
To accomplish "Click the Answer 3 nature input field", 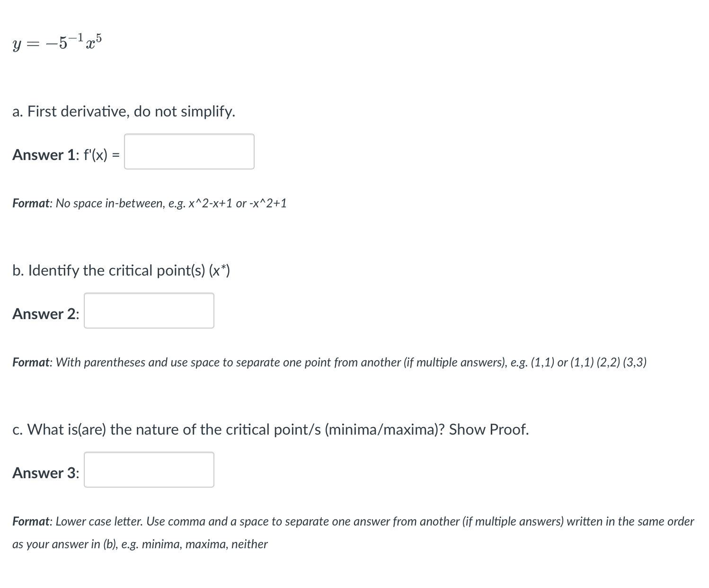I will (149, 470).
